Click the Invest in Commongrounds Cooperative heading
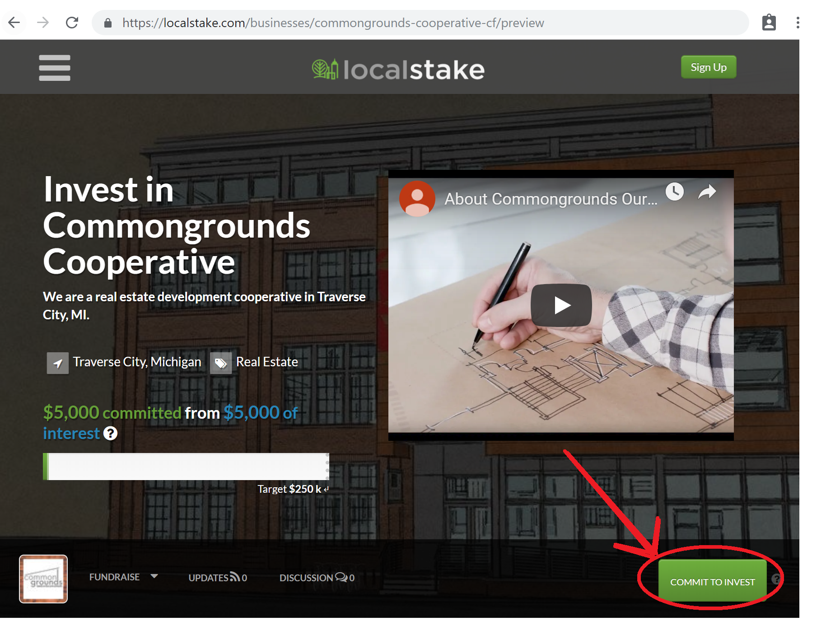Image resolution: width=840 pixels, height=635 pixels. coord(177,225)
